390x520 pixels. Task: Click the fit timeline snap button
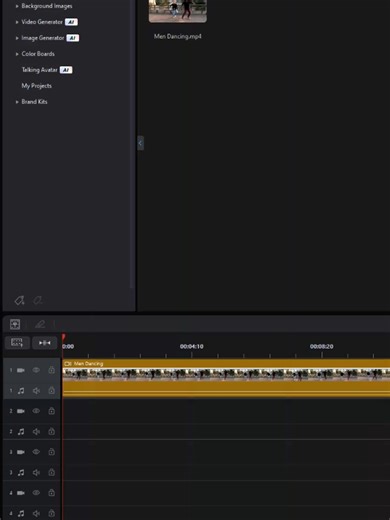tap(44, 343)
